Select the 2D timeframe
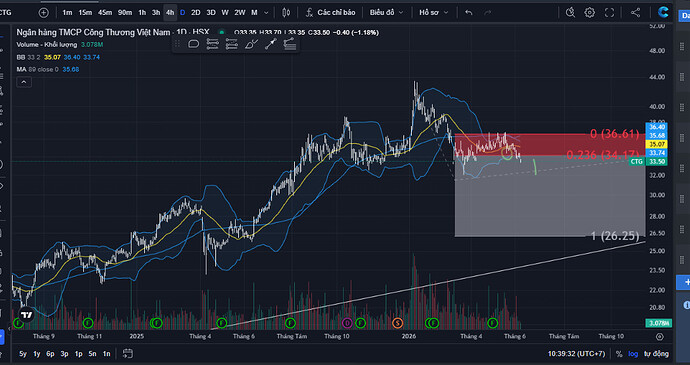The image size is (690, 365). 196,12
